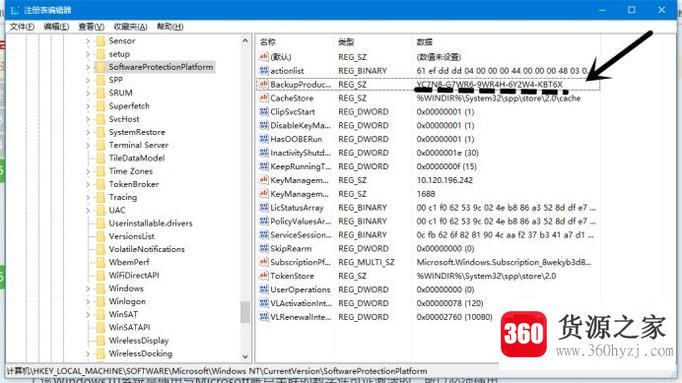Screen dimensions: 682x383
Task: Click the SkipRearm DWORD icon
Action: 264,249
